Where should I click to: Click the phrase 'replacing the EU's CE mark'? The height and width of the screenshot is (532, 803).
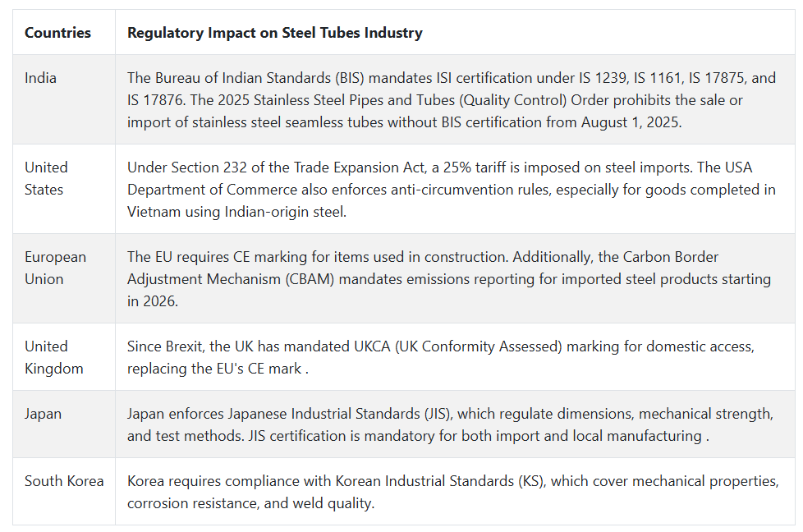click(x=214, y=369)
